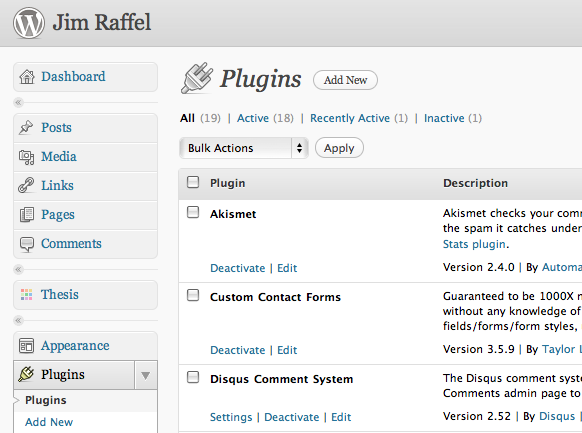Click the Media camera icon
The image size is (582, 433).
26,157
